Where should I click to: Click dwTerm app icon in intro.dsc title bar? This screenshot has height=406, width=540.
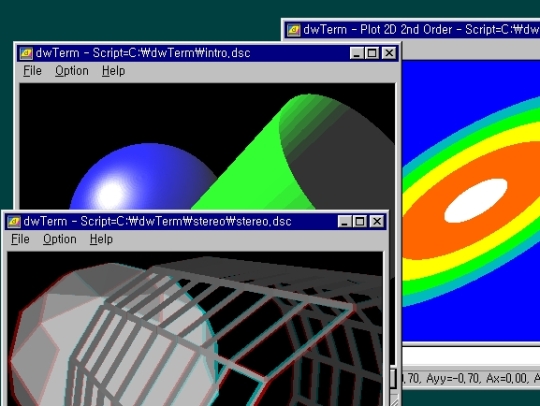tap(26, 53)
